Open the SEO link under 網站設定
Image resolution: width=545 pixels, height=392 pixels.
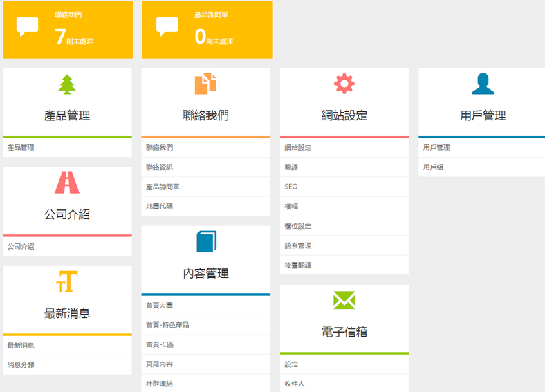(x=291, y=187)
